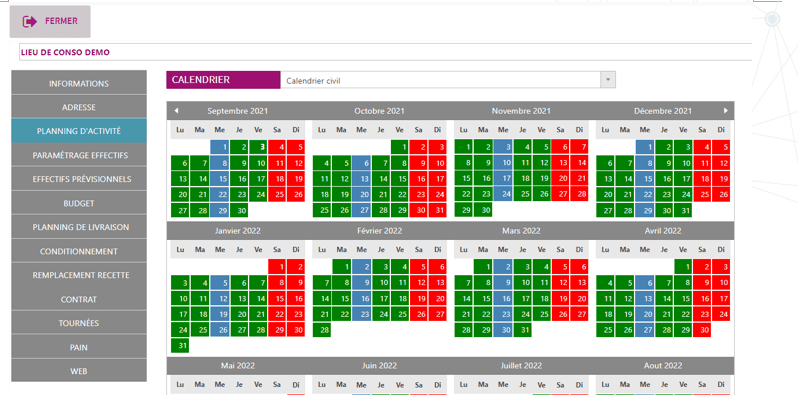Select 1 February 2022 green Tuesday
This screenshot has height=406, width=798.
(x=341, y=267)
